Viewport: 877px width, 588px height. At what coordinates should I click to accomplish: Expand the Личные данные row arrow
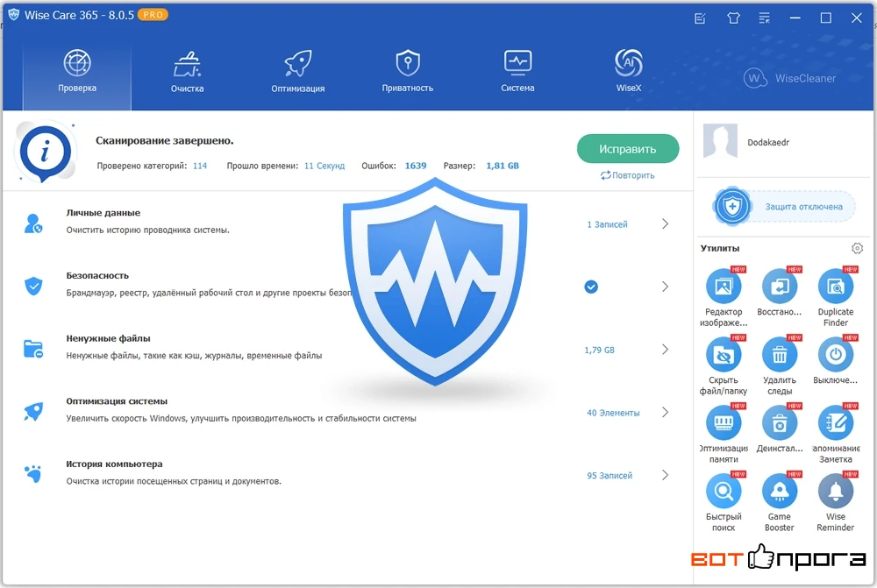(x=665, y=223)
